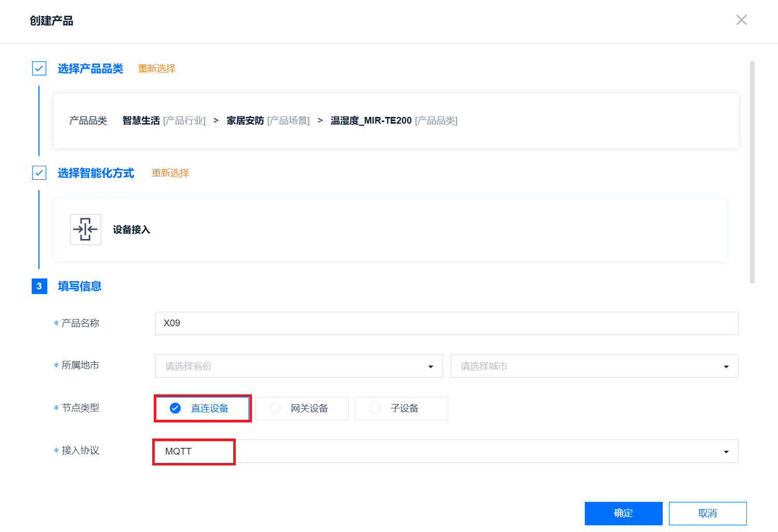This screenshot has height=532, width=778.
Task: Close the 创建产品 dialog
Action: pyautogui.click(x=741, y=20)
